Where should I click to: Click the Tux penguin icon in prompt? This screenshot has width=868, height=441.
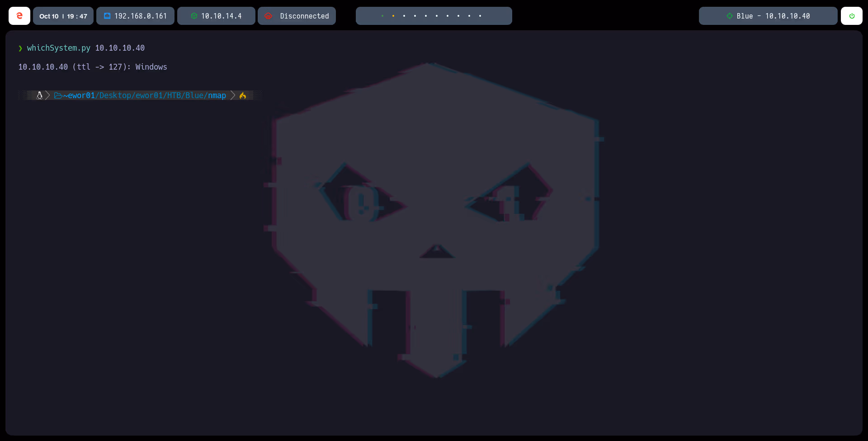pyautogui.click(x=39, y=95)
